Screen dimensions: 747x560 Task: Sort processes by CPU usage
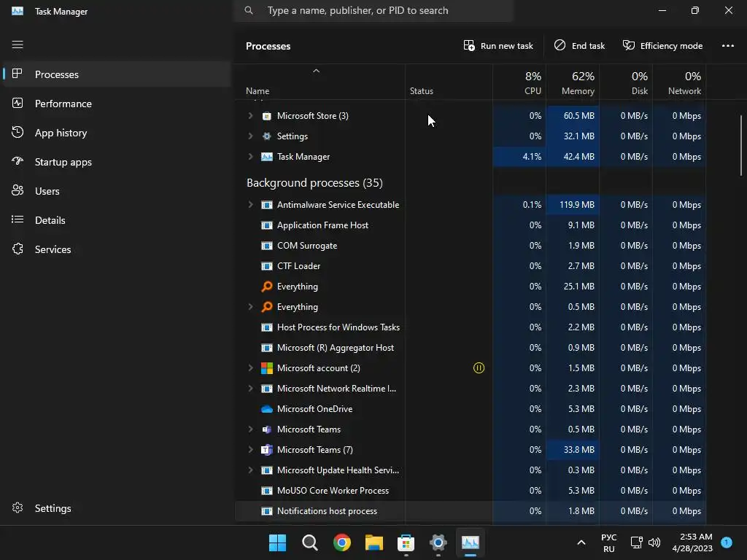coord(519,82)
